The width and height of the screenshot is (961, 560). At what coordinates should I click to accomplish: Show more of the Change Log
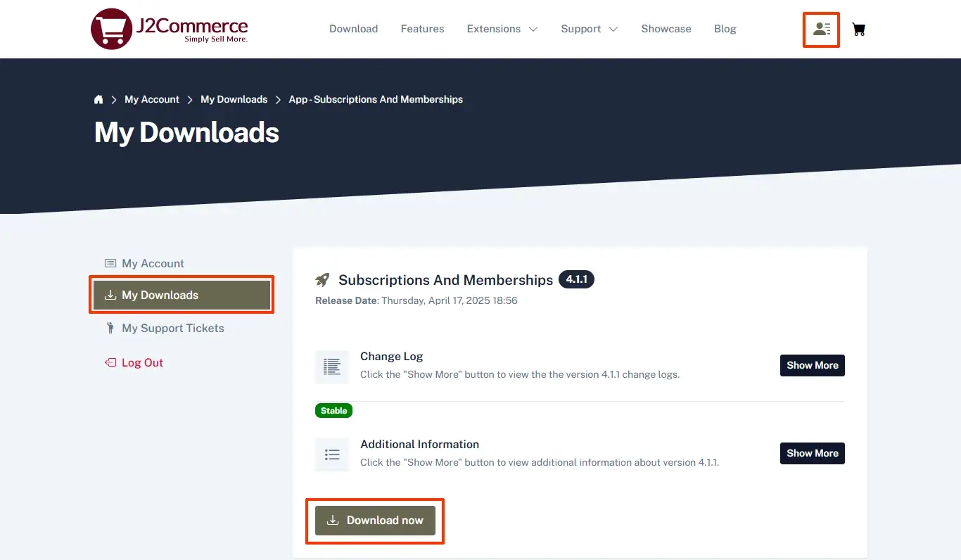pyautogui.click(x=813, y=365)
